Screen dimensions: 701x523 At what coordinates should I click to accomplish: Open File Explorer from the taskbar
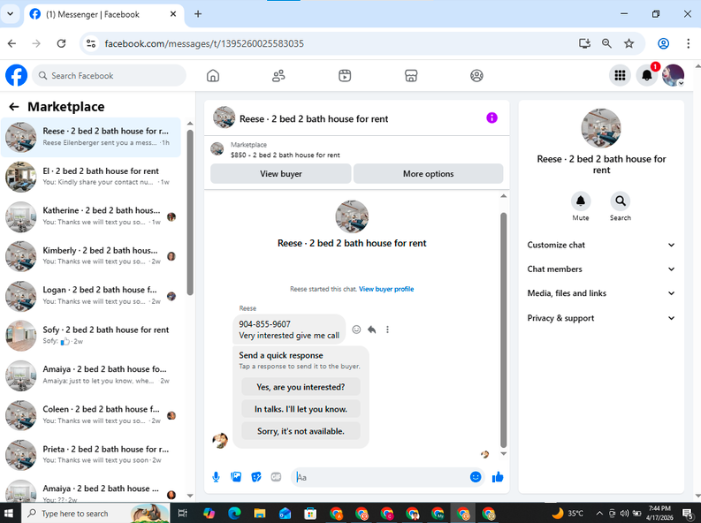[259, 513]
